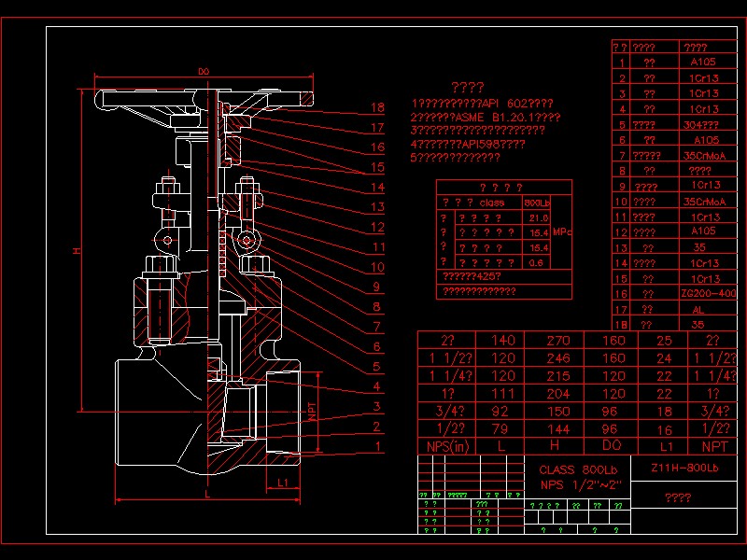Viewport: 747px width, 560px height.
Task: Select callout number 17 beside the valve drawing
Action: [x=378, y=128]
